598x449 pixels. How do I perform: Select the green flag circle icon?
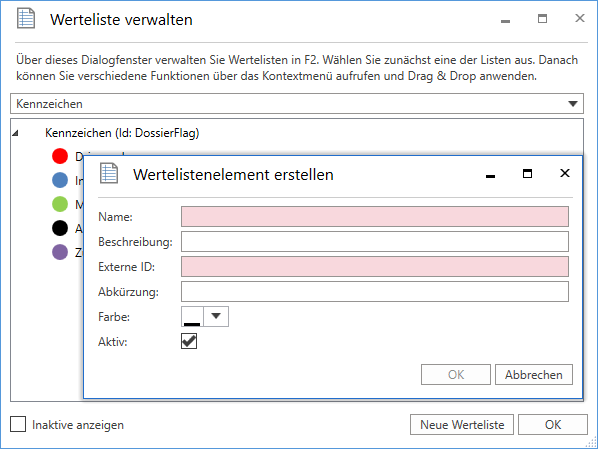pyautogui.click(x=60, y=204)
